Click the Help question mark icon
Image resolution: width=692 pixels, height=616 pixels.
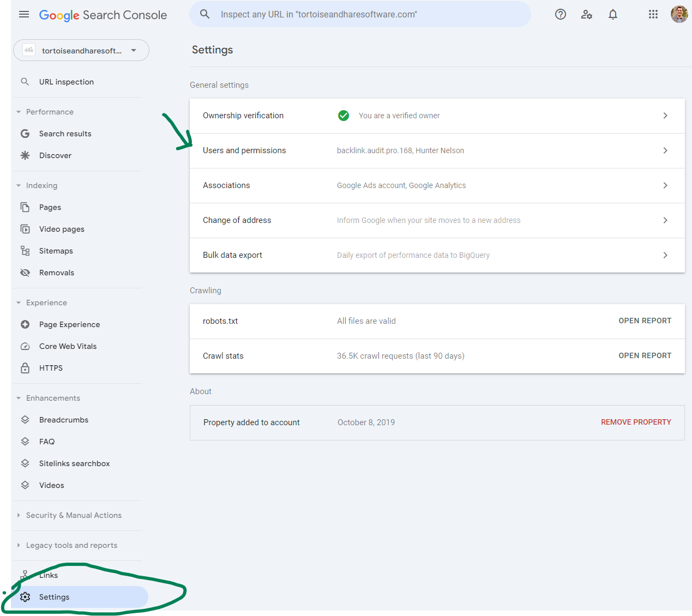click(x=561, y=15)
